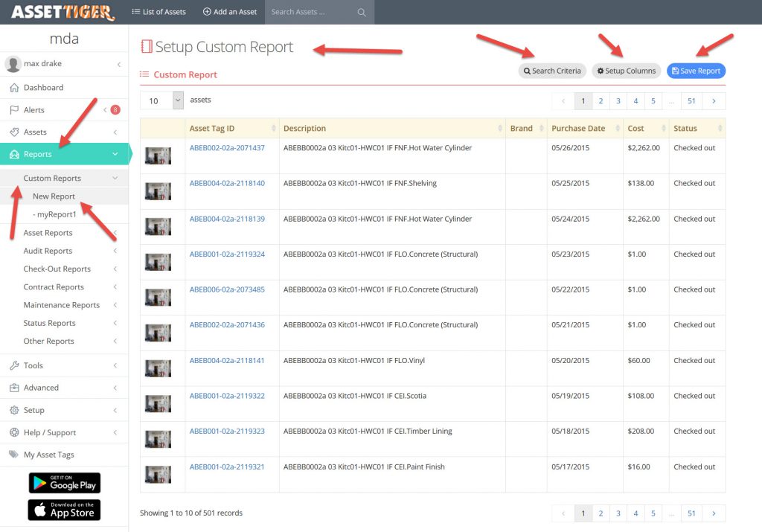Select New Report in sidebar
Viewport: 762px width, 532px height.
point(54,196)
